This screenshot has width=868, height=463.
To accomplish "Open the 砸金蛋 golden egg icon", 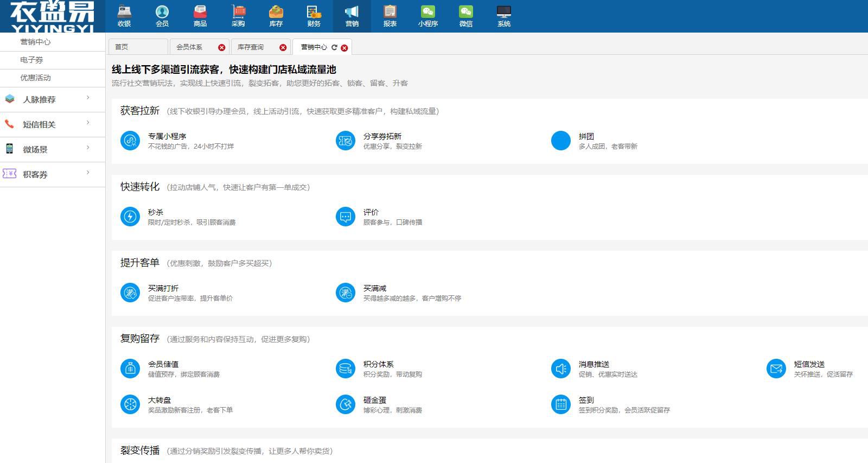I will [x=346, y=404].
